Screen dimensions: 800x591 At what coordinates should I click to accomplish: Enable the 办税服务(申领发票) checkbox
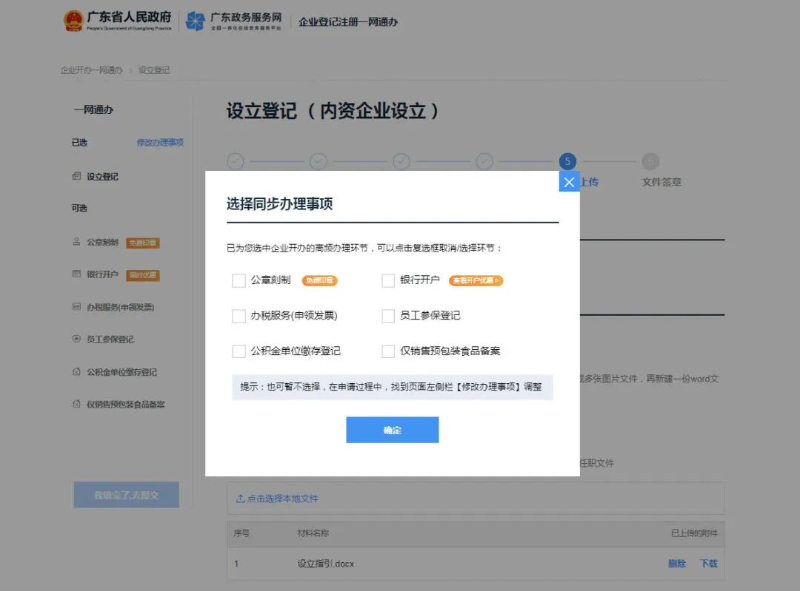click(239, 316)
